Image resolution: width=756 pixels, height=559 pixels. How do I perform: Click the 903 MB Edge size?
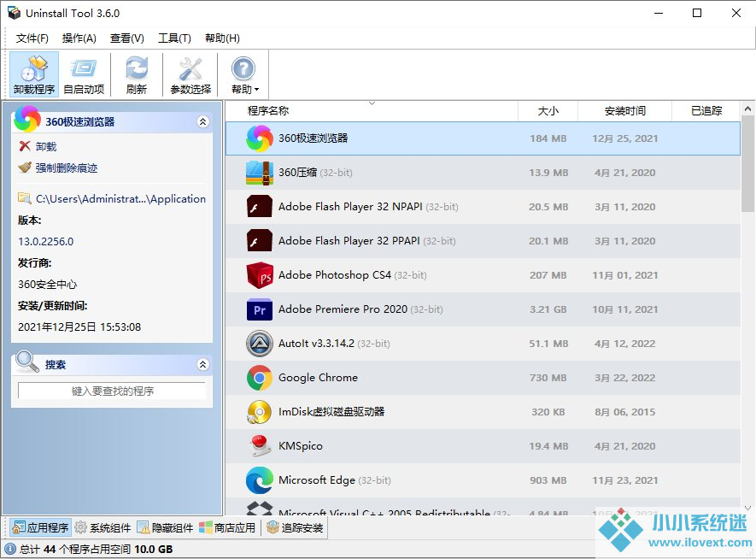click(548, 480)
